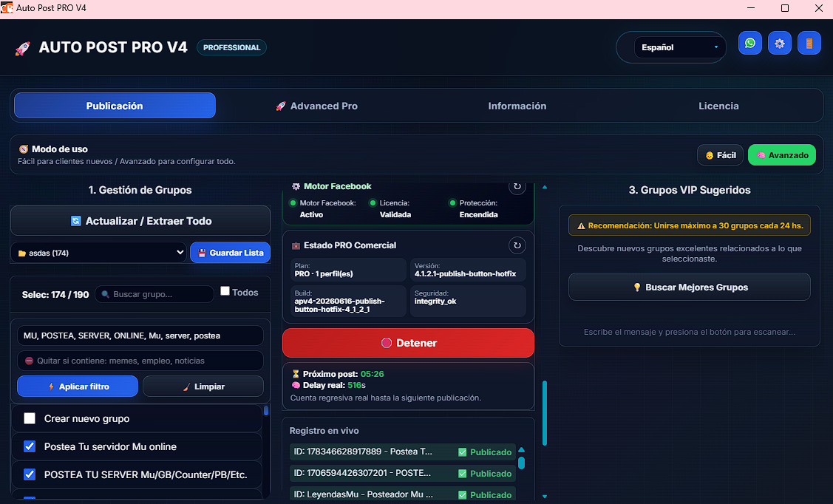Check the Crear nuevo grupo checkbox

(x=30, y=418)
